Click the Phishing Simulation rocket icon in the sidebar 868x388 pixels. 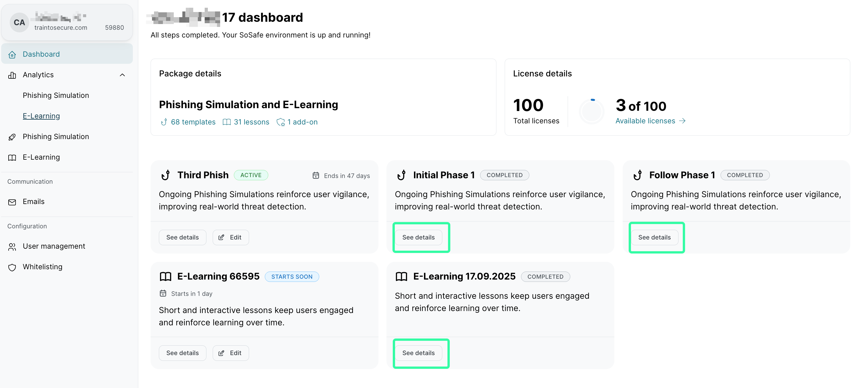(x=12, y=137)
